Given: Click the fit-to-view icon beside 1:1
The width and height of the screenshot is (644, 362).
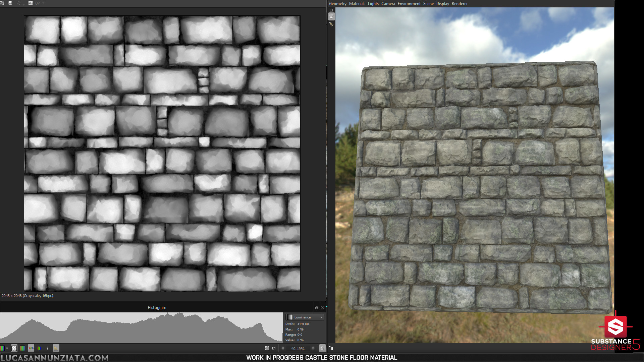Looking at the screenshot, I should (x=267, y=348).
